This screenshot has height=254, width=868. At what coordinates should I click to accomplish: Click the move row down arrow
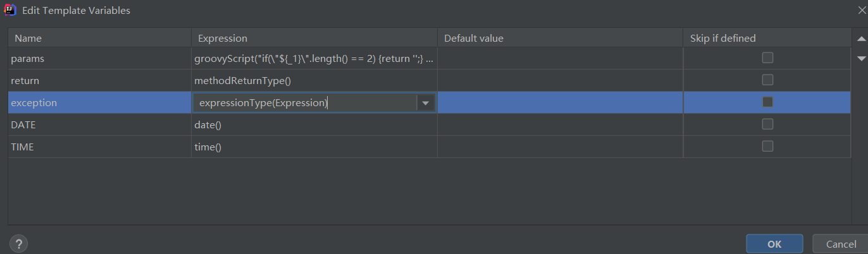[860, 58]
